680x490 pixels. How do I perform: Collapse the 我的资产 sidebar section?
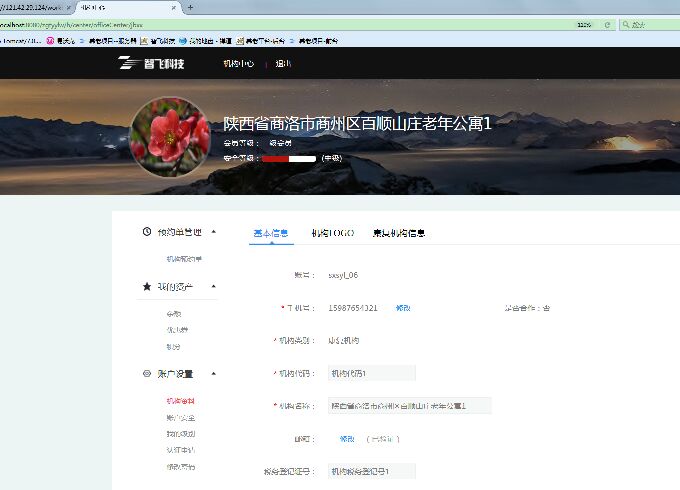pos(213,286)
